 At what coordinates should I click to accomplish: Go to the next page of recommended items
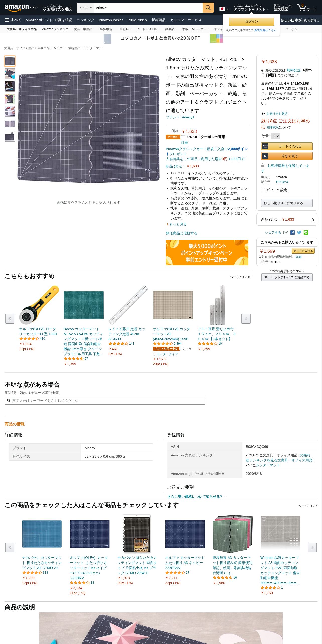[x=246, y=318]
